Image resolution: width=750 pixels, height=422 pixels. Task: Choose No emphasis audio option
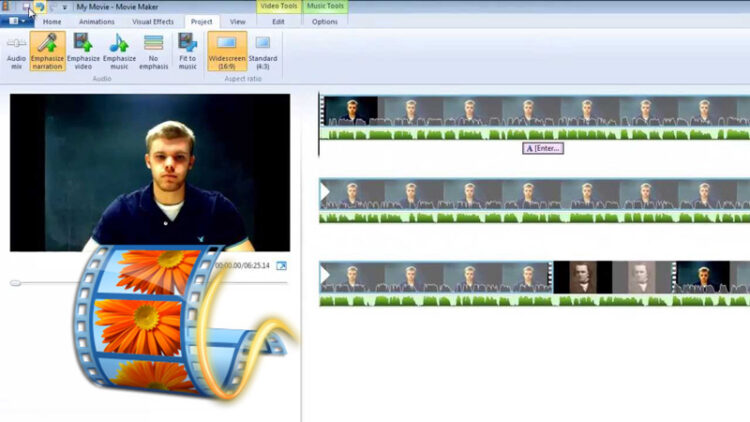[x=154, y=52]
